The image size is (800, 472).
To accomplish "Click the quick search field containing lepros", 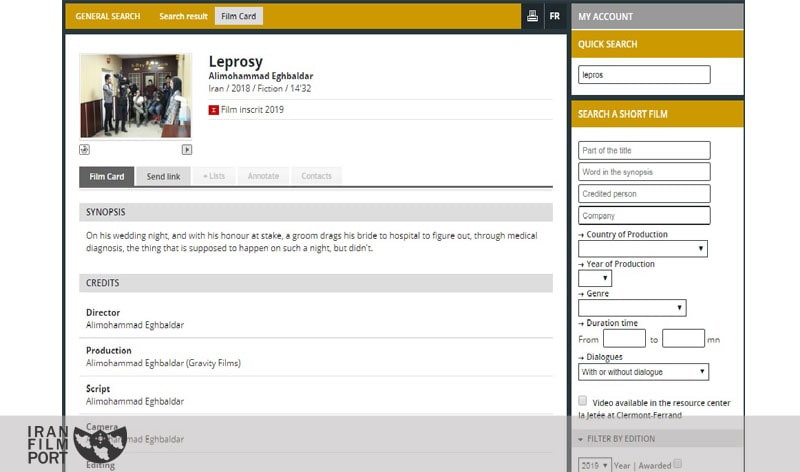I will 643,75.
